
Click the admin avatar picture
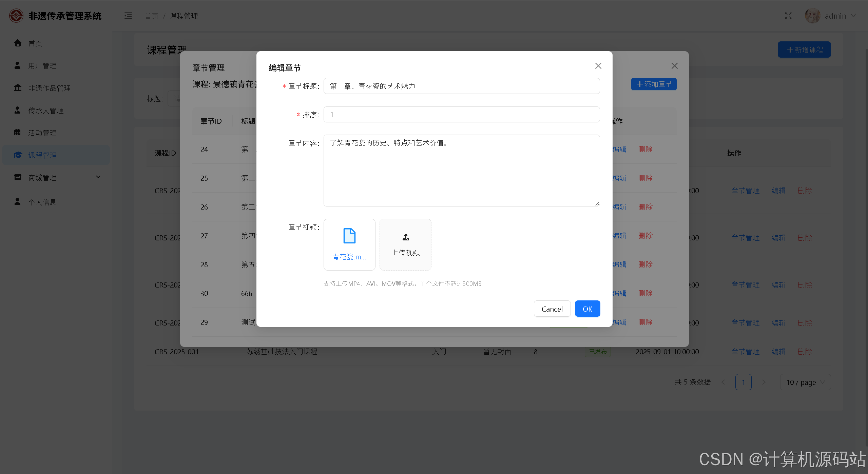[812, 16]
